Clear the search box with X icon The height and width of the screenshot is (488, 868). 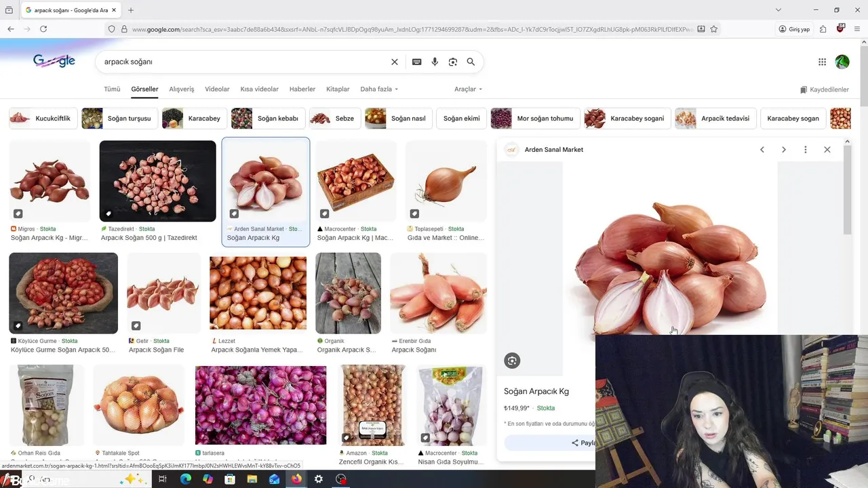[395, 62]
